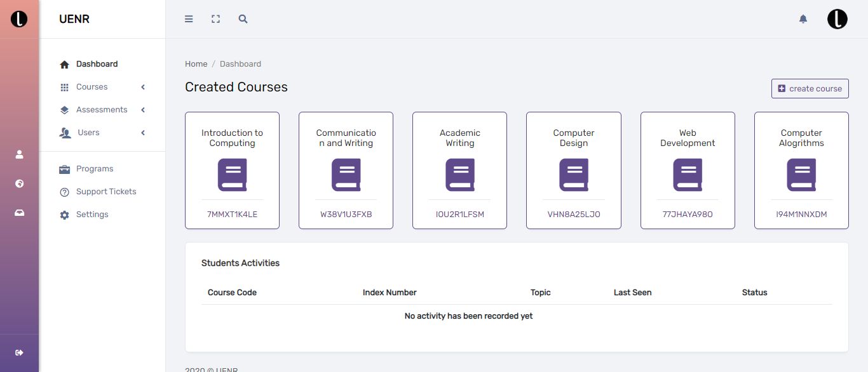The height and width of the screenshot is (372, 868).
Task: Click the hamburger menu icon
Action: (189, 19)
